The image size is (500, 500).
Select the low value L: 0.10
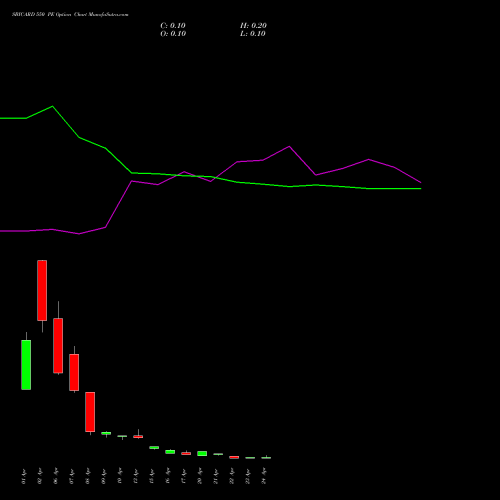[253, 34]
